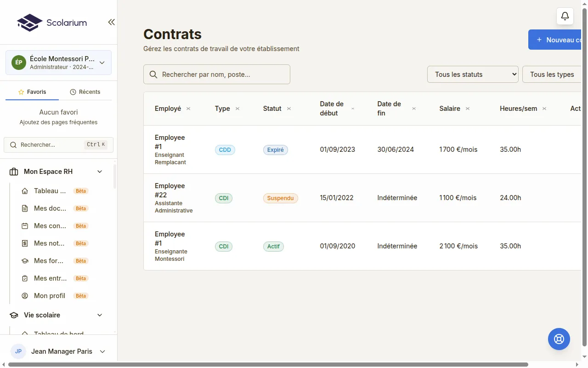Sort by the Salaire column header

[450, 109]
